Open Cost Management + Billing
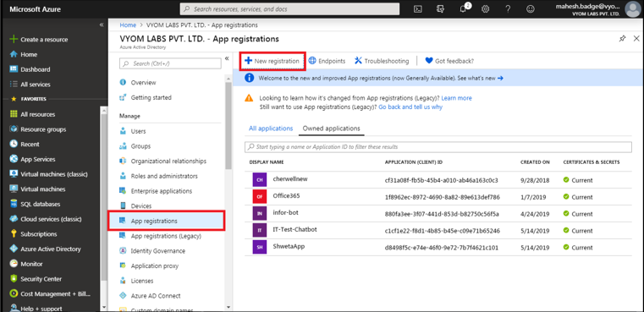Screen dimensions: 644x312 click(x=50, y=294)
